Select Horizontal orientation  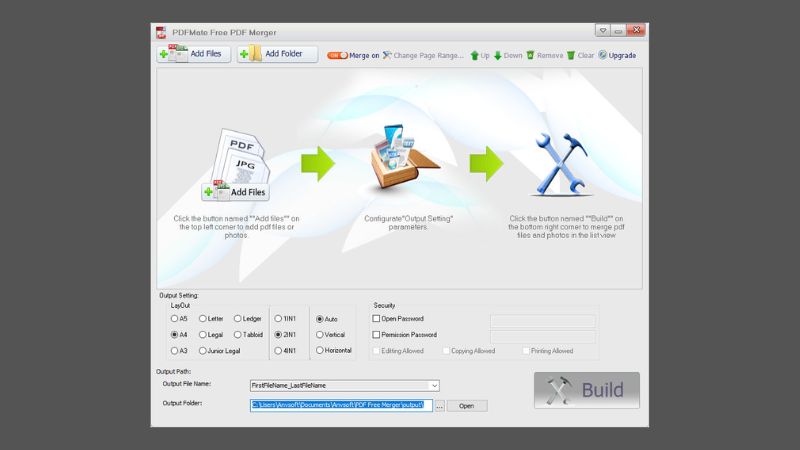pyautogui.click(x=319, y=351)
